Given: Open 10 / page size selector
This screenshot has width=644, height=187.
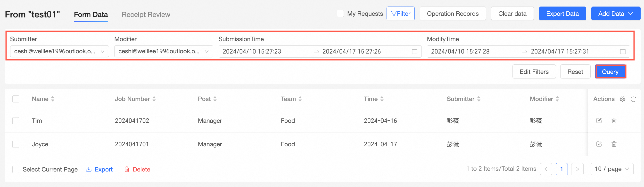Looking at the screenshot, I should tap(612, 169).
